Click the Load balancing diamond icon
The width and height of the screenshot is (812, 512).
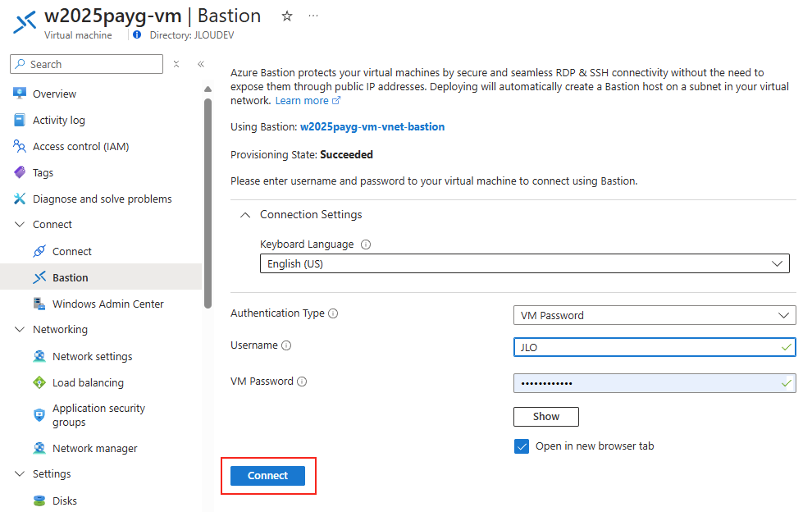pos(39,382)
